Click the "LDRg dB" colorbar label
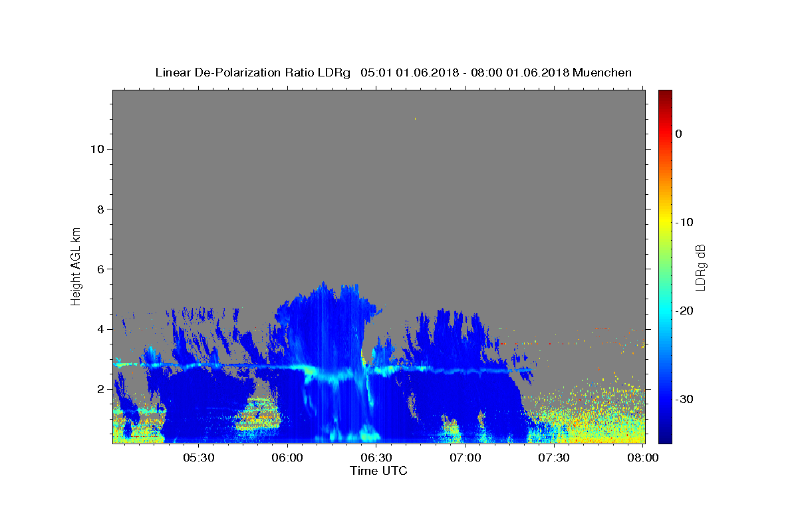The height and width of the screenshot is (532, 798). coord(700,267)
